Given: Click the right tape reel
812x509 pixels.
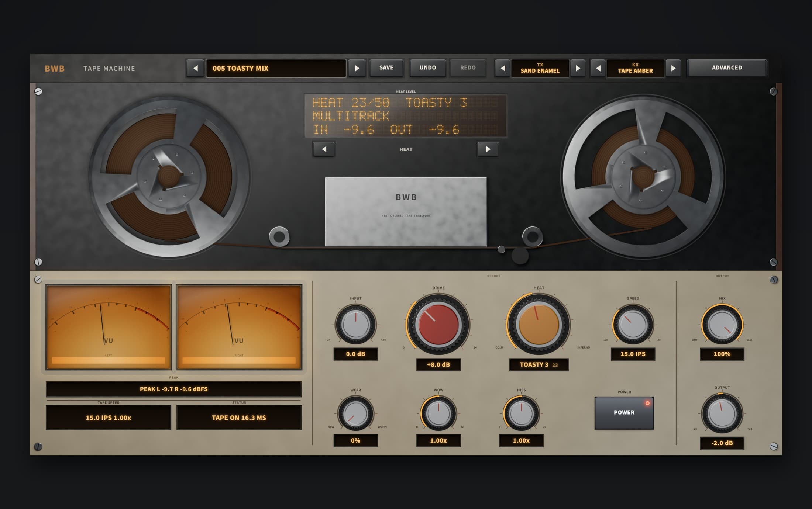Looking at the screenshot, I should click(x=643, y=176).
